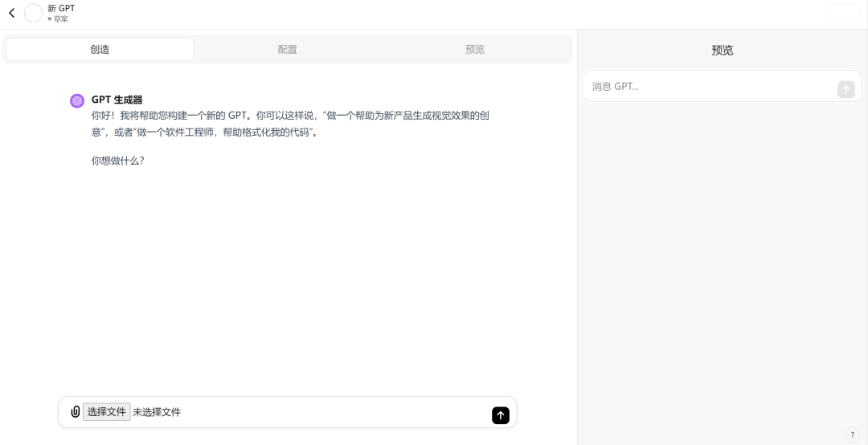Click the 选择文件 button
The height and width of the screenshot is (445, 868).
107,412
